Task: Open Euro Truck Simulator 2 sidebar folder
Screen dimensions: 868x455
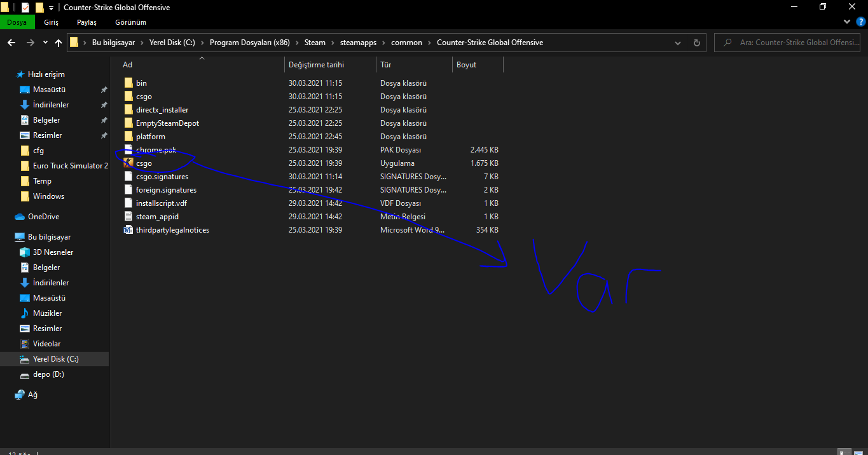Action: pos(70,166)
